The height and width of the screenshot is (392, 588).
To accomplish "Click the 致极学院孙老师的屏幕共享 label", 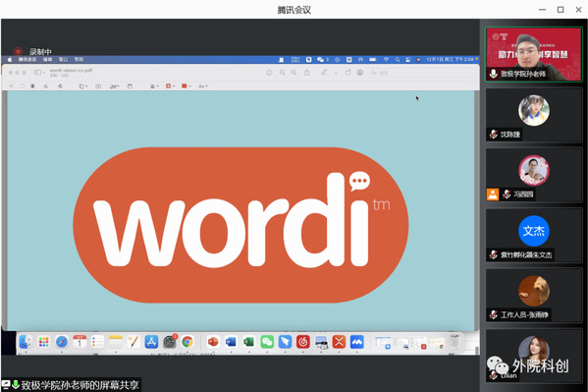I will click(x=80, y=385).
